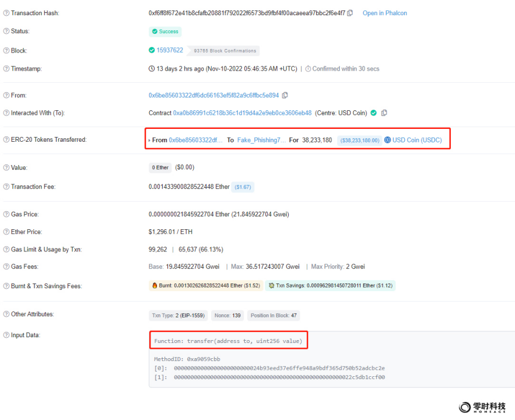This screenshot has width=515, height=420.
Task: Click inside the Input Data function box
Action: point(228,341)
